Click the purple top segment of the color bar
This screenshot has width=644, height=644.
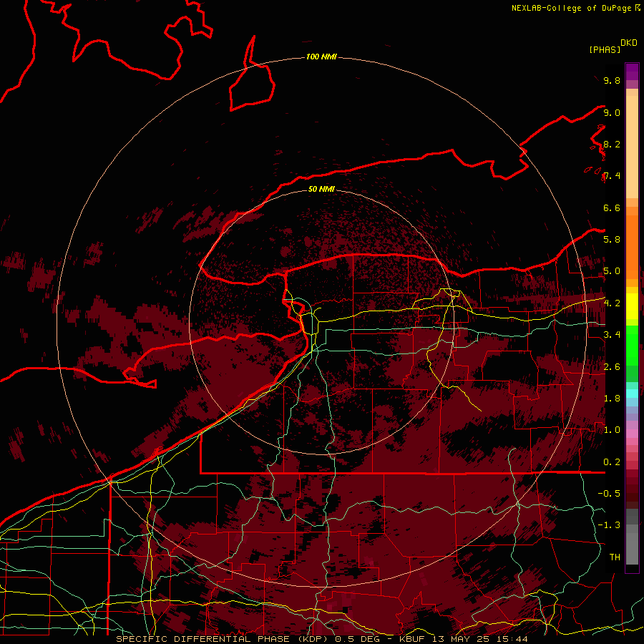tap(632, 72)
